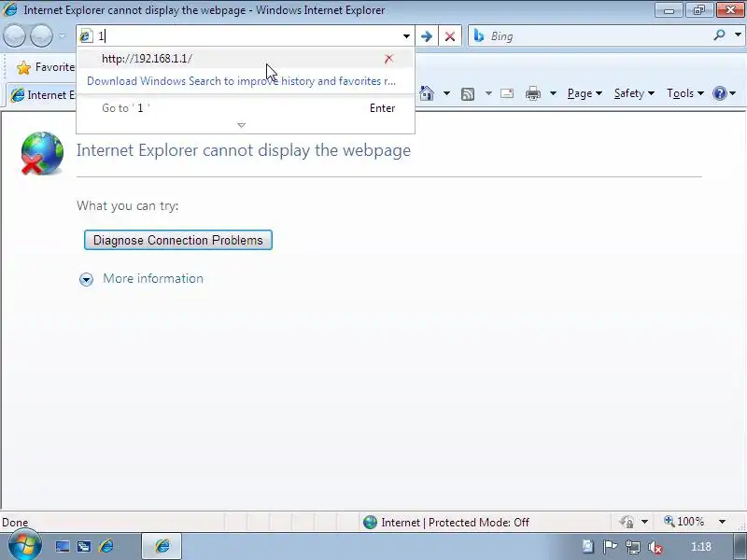Click the error page heading text
The height and width of the screenshot is (560, 747).
point(244,150)
